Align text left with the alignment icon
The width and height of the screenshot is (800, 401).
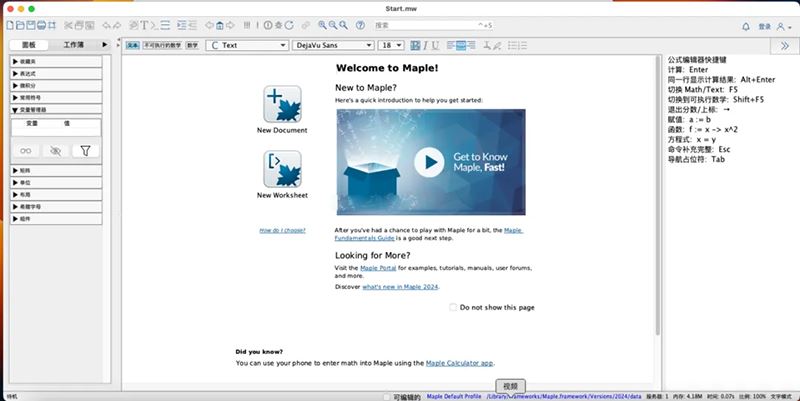point(451,45)
